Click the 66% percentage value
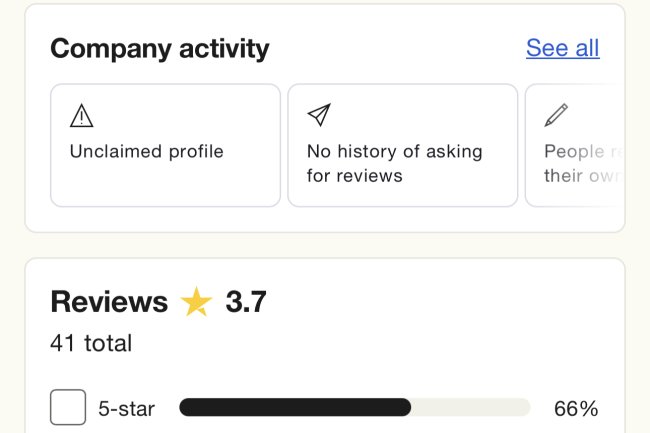 (x=575, y=408)
